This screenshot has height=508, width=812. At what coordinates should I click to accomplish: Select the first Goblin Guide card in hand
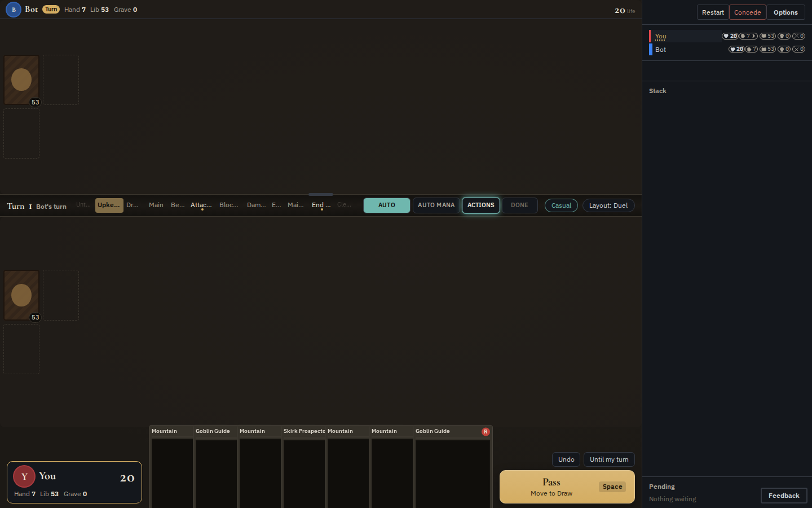tap(216, 467)
